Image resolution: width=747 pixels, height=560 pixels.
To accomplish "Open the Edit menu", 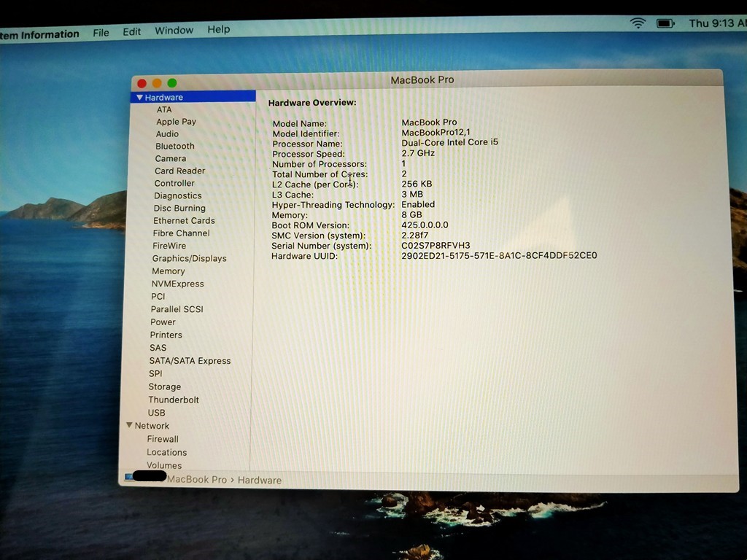I will click(131, 31).
